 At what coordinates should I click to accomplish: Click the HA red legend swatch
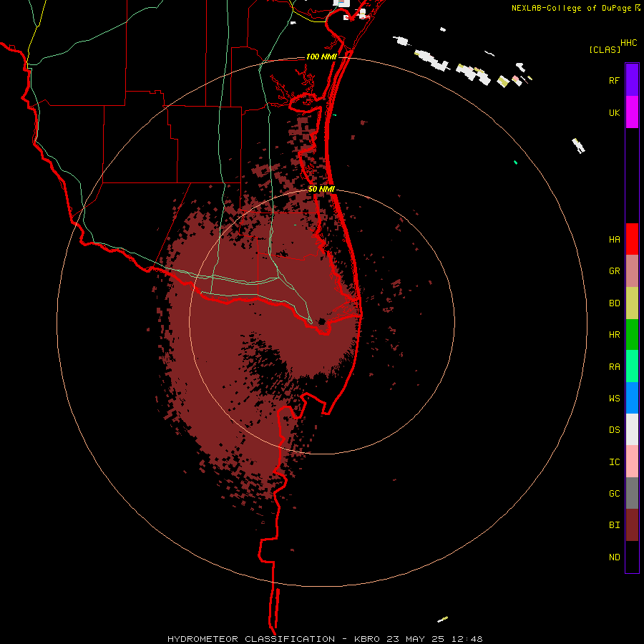pos(632,239)
